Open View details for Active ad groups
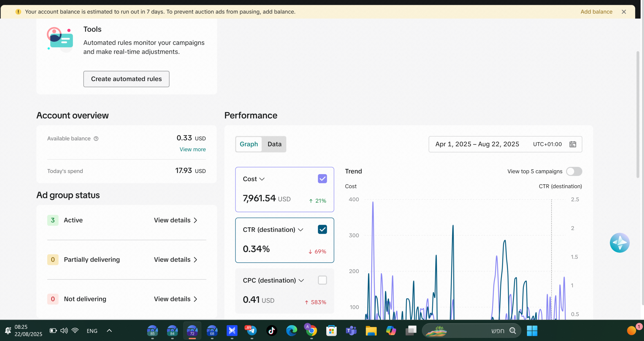The width and height of the screenshot is (644, 341). click(x=176, y=220)
